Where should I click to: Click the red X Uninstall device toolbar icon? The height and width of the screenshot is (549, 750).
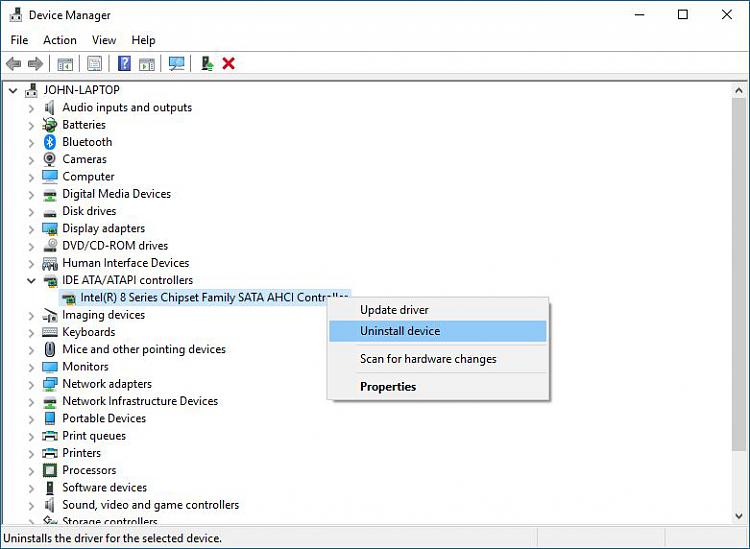229,63
